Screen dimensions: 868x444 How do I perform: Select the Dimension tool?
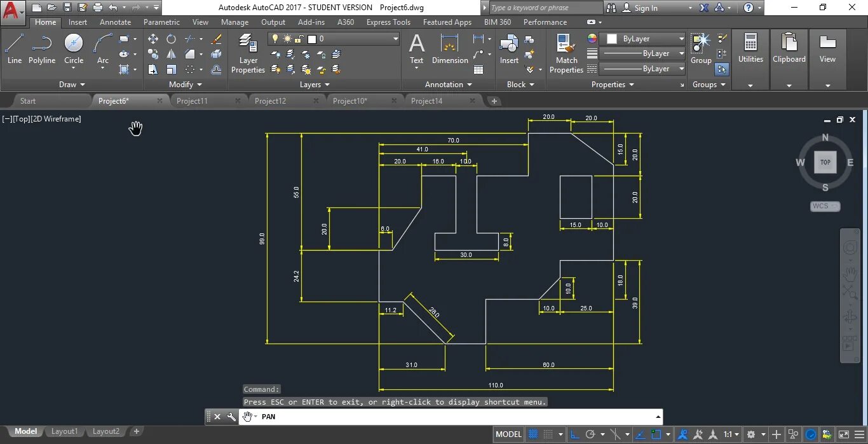450,49
